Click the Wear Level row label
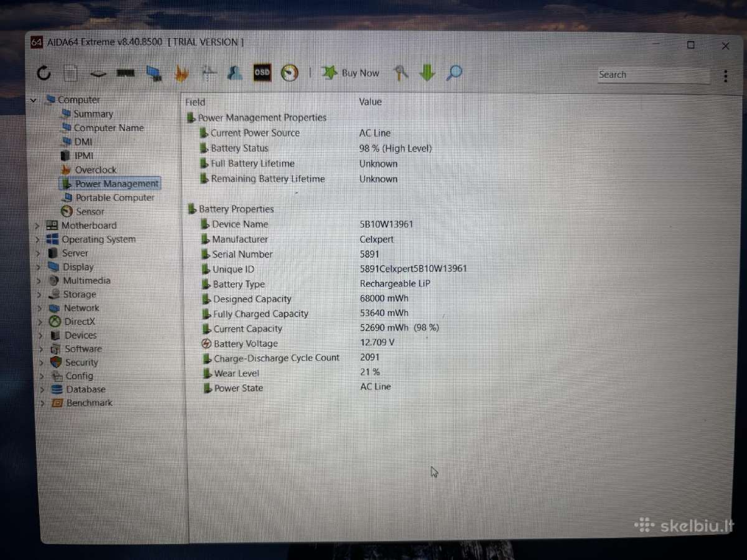Screen dimensions: 747x560 point(237,373)
